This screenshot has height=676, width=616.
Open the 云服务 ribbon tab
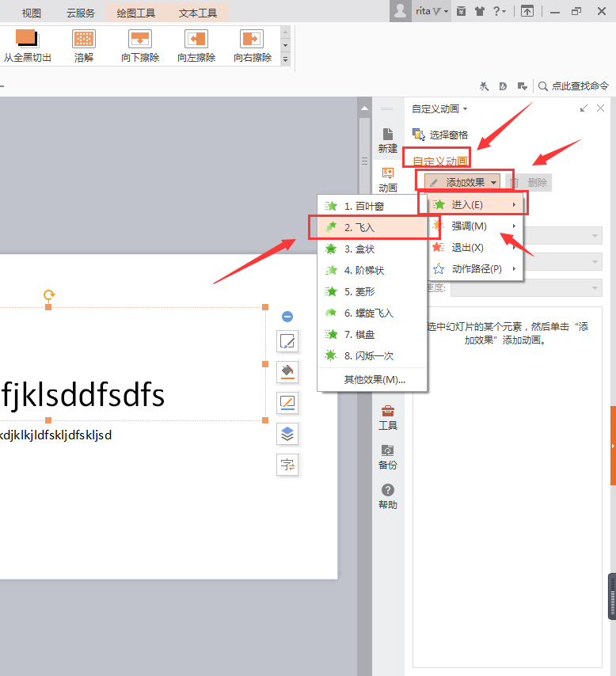tap(80, 13)
